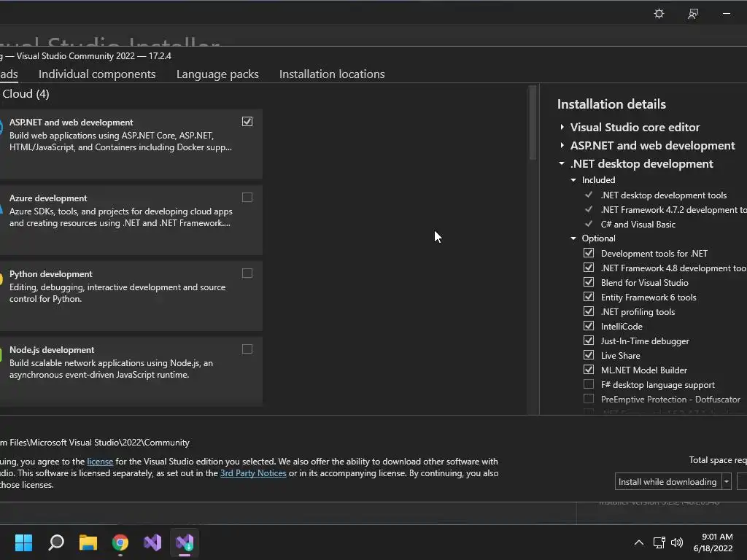
Task: Enable the Node.js development workload
Action: tap(247, 349)
